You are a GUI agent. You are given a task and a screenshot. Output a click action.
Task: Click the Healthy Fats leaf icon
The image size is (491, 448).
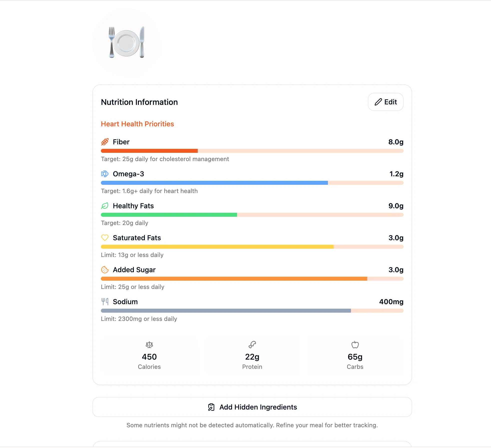(105, 206)
